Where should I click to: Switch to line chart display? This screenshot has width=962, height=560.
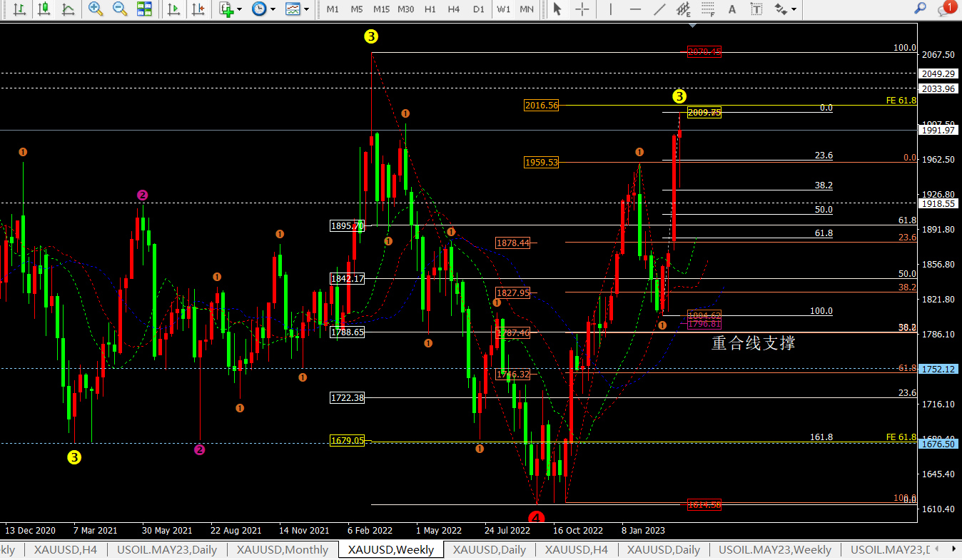(x=68, y=9)
